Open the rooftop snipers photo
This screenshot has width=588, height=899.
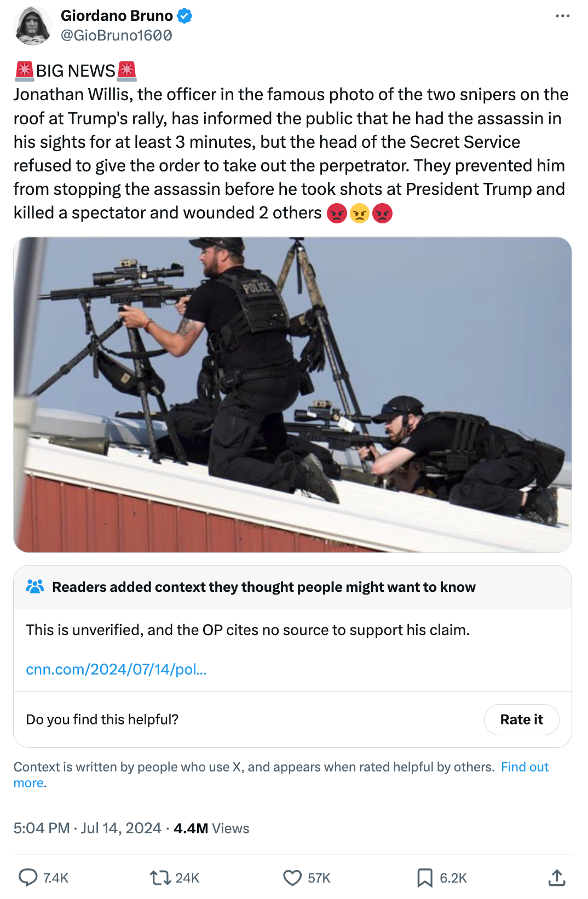(x=292, y=395)
